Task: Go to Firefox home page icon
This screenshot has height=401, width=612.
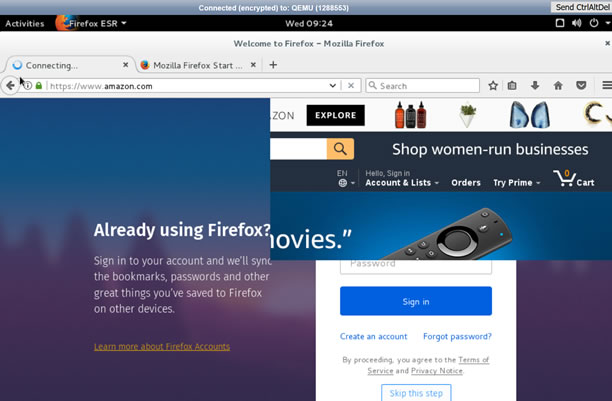Action: point(558,86)
